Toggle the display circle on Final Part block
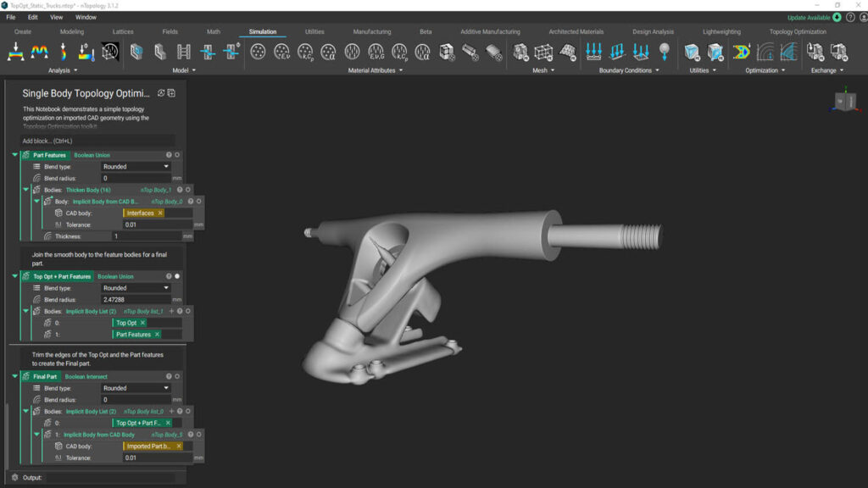Screen dimensions: 868x488 [x=176, y=375]
